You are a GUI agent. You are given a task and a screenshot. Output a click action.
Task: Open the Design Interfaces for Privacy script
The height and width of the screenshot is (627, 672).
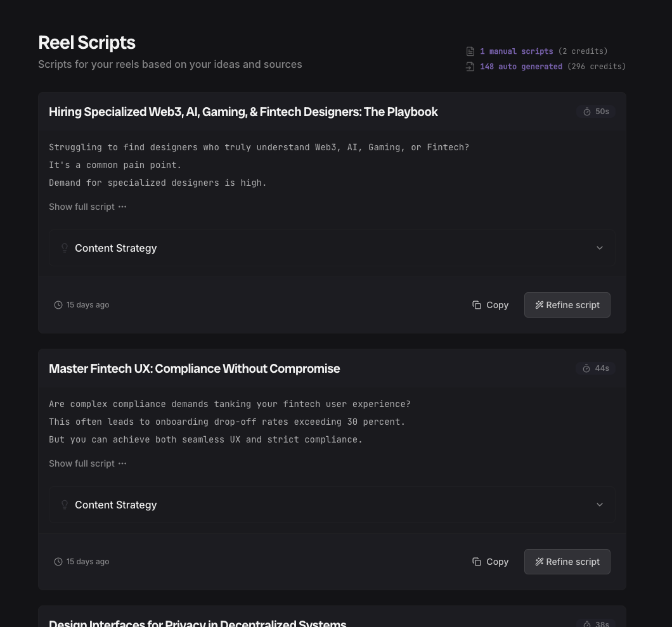click(197, 623)
